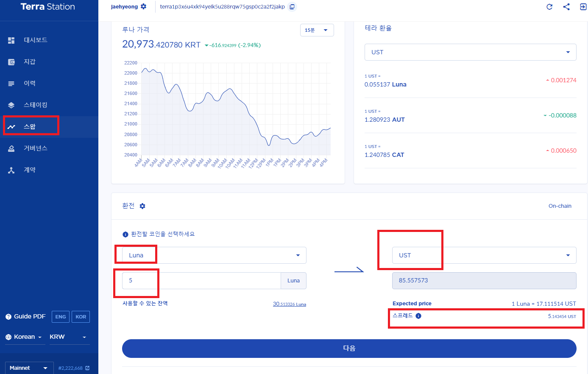Click the logout icon in top bar

(583, 7)
